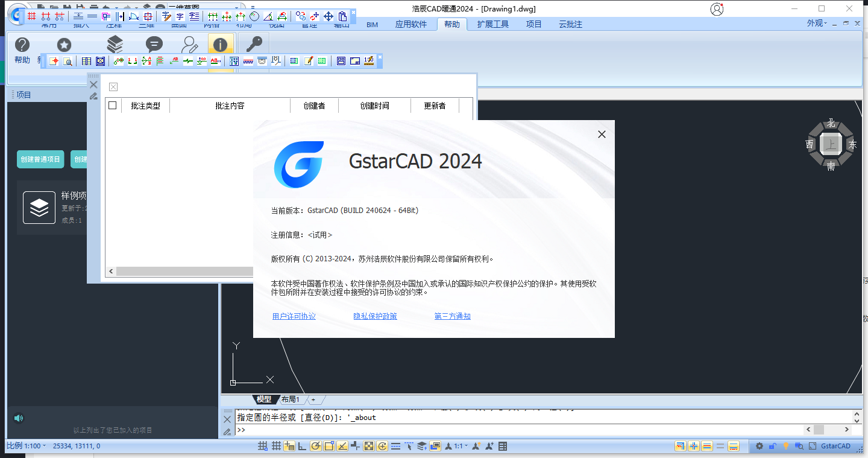Screen dimensions: 868x458
Task: Click the pencil icon beside annotation panel
Action: click(93, 95)
